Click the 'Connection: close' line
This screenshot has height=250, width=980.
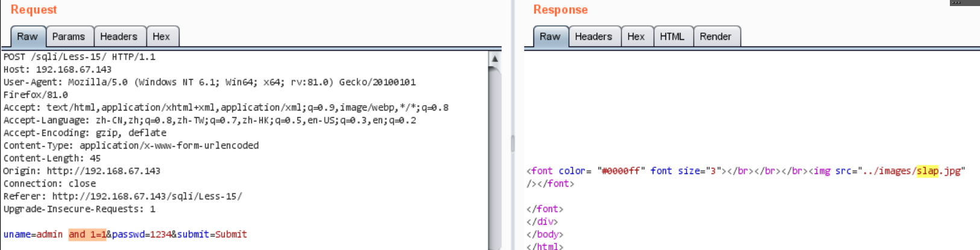click(49, 184)
